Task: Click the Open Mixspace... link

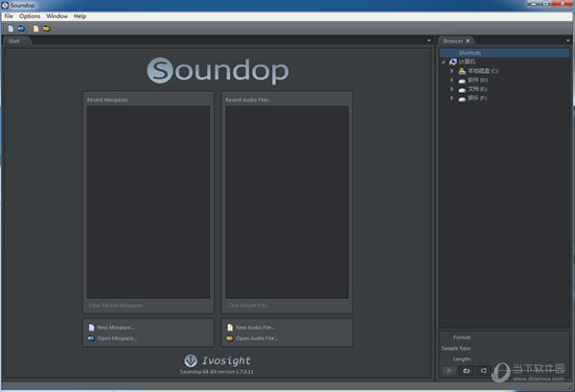Action: (x=112, y=338)
